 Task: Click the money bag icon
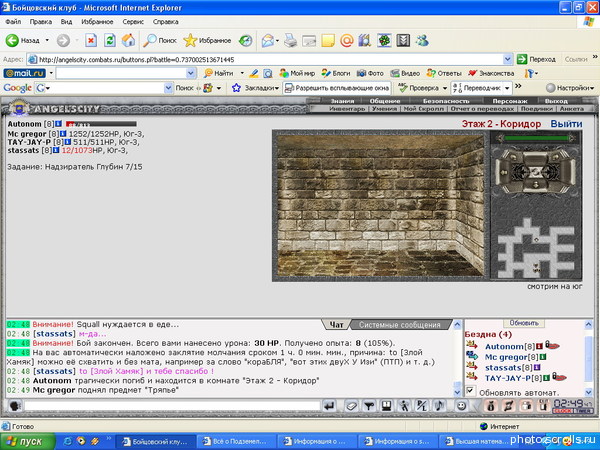491,406
